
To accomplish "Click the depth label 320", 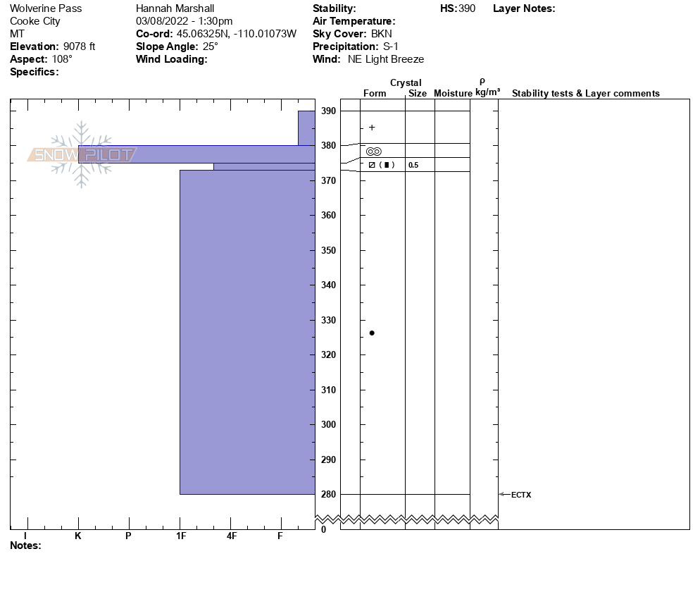I will [x=329, y=354].
